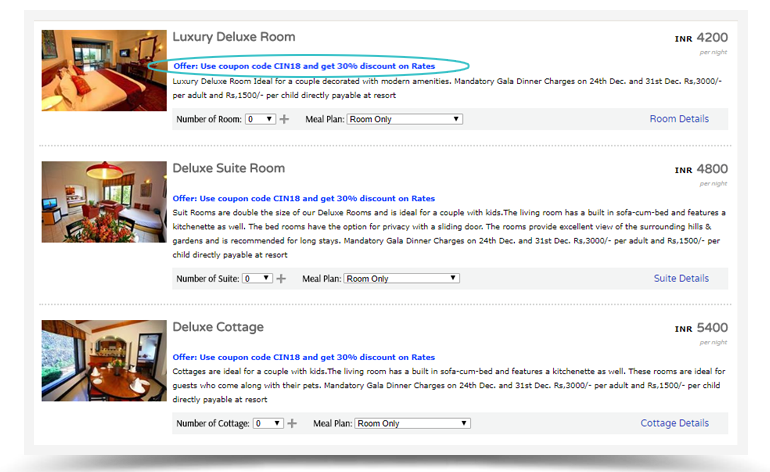Image resolution: width=770 pixels, height=472 pixels.
Task: Click the Luxury Deluxe Room description text
Action: [x=447, y=88]
